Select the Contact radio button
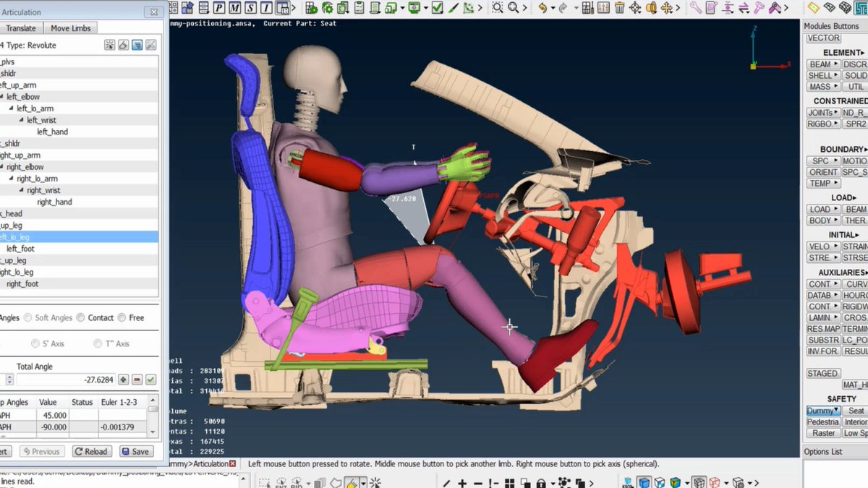The width and height of the screenshot is (868, 488). pyautogui.click(x=81, y=317)
